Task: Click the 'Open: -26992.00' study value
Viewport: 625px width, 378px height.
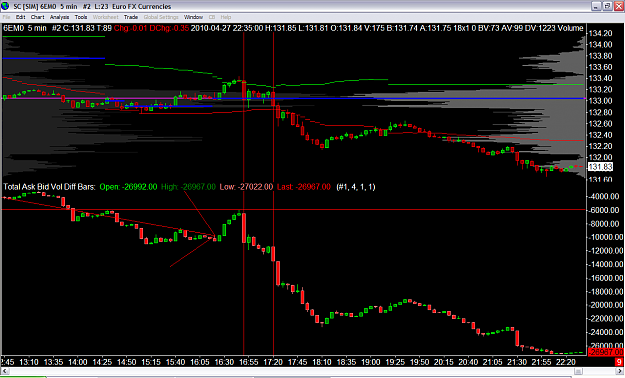Action: (128, 187)
